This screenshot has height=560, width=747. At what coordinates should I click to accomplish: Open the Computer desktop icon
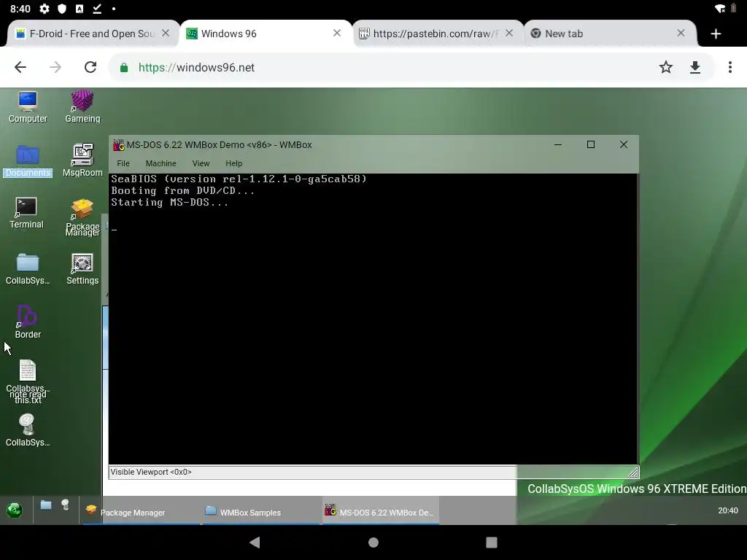[x=28, y=106]
